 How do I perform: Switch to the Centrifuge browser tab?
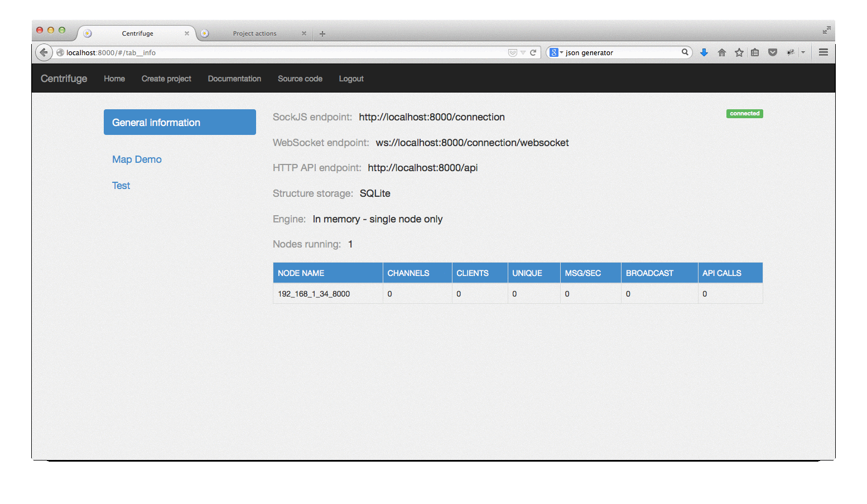point(137,33)
